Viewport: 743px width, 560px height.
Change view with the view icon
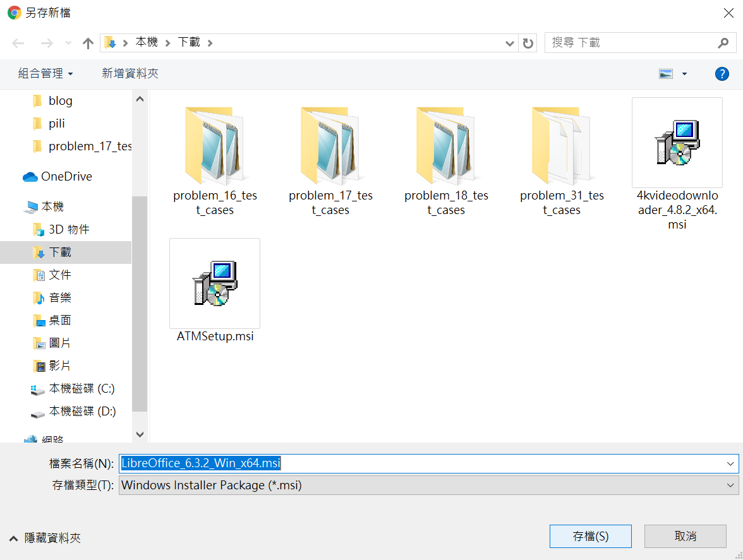point(666,74)
